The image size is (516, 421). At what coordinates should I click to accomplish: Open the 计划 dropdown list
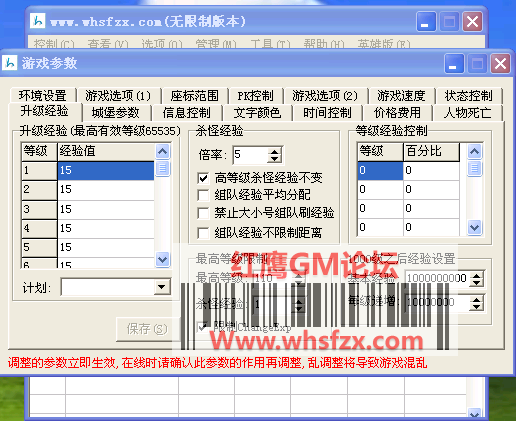click(162, 287)
